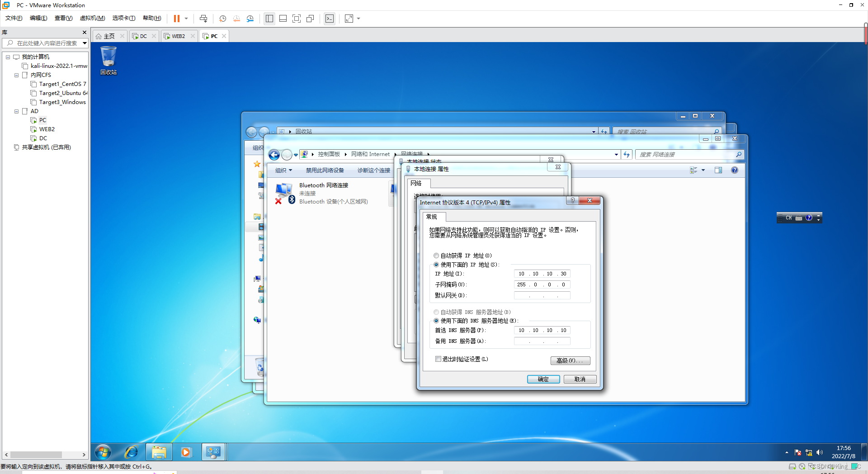Open the Network Connections address history dropdown
This screenshot has height=474, width=868.
[x=616, y=155]
